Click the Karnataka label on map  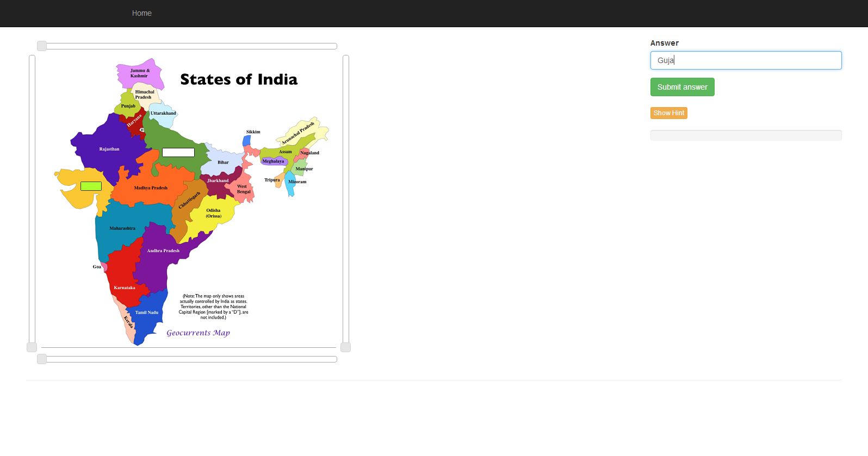(125, 288)
